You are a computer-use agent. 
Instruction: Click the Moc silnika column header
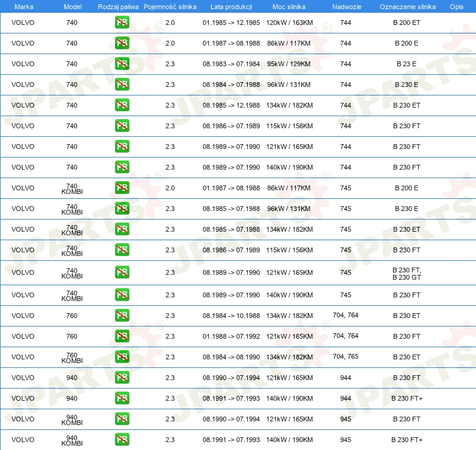coord(289,7)
